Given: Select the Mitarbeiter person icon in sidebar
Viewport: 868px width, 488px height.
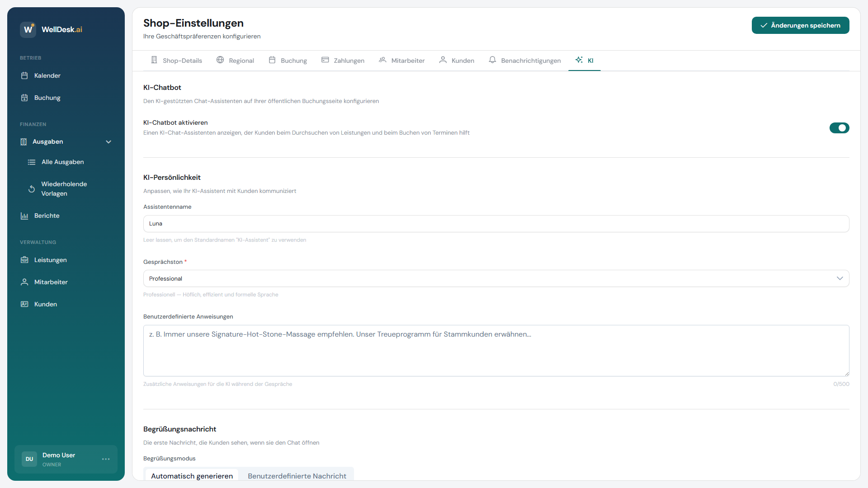Looking at the screenshot, I should click(x=25, y=282).
